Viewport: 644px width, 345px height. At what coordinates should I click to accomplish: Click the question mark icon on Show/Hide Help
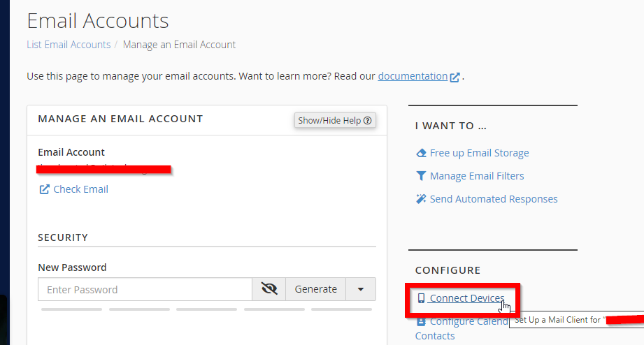[368, 121]
